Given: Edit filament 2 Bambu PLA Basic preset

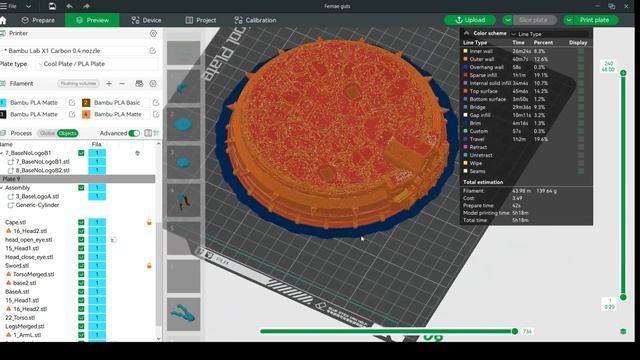Looking at the screenshot, I should [156, 102].
